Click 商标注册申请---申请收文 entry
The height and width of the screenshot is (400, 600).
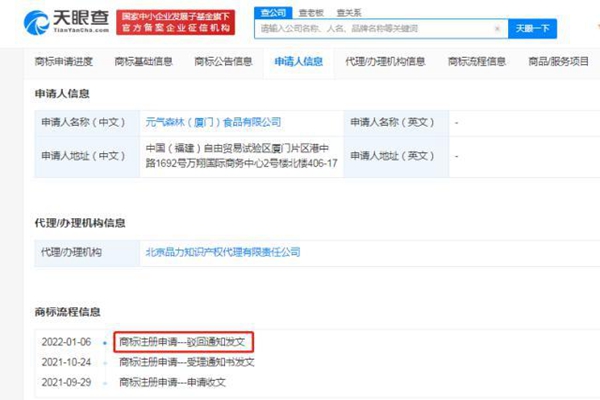173,382
